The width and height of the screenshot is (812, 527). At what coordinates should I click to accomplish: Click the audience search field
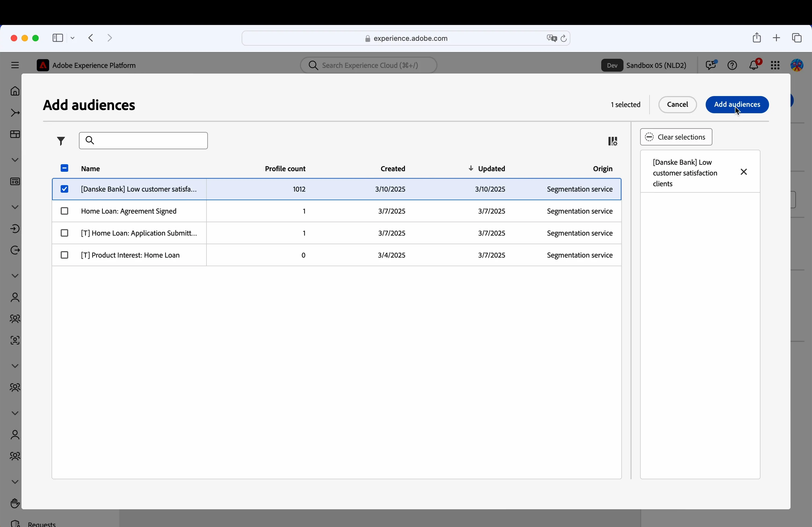(143, 141)
